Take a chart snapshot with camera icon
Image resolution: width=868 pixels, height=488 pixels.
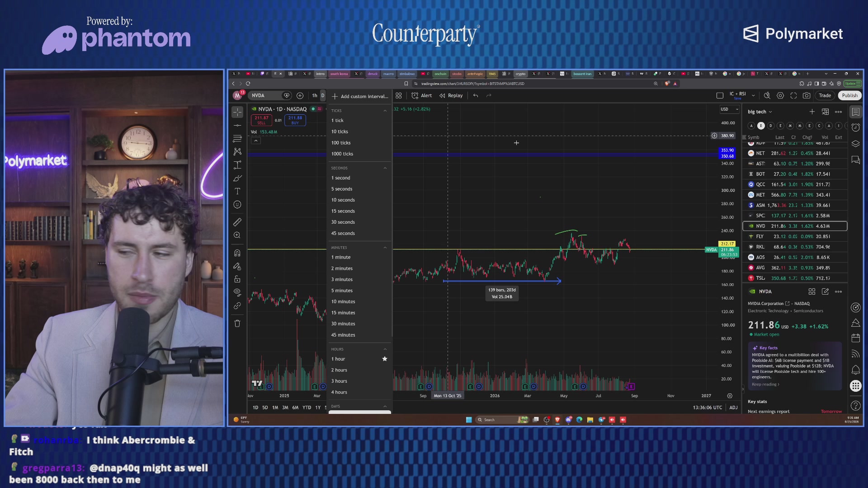click(x=807, y=95)
